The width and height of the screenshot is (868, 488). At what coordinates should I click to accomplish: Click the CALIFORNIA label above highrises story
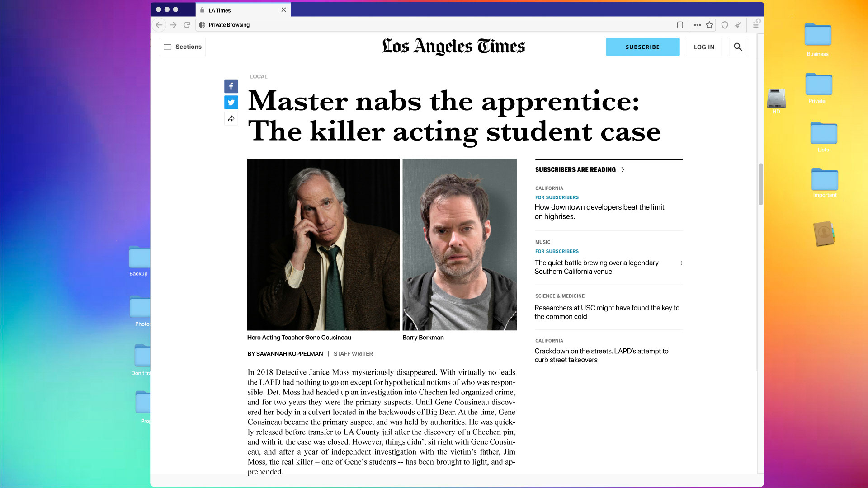(549, 188)
